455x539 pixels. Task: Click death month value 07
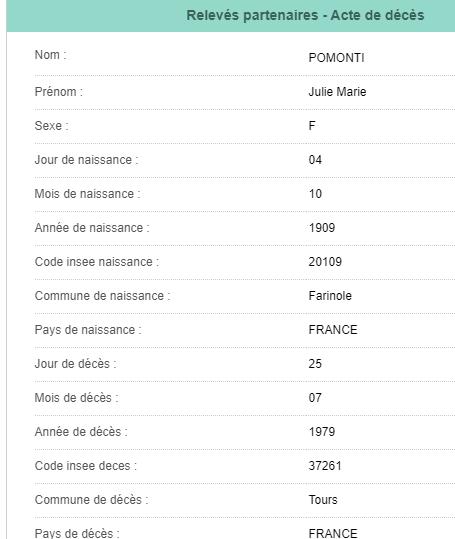click(x=315, y=398)
